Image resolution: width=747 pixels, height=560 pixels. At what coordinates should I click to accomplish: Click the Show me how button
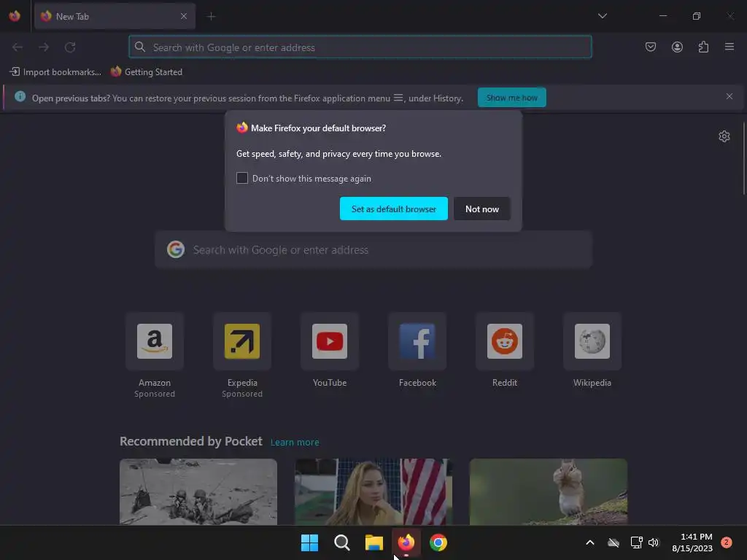coord(511,98)
